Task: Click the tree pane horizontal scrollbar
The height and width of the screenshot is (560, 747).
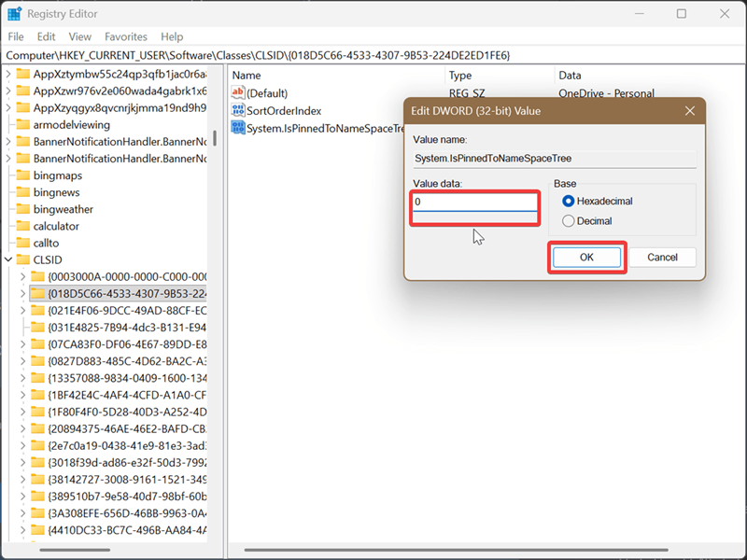Action: point(75,550)
